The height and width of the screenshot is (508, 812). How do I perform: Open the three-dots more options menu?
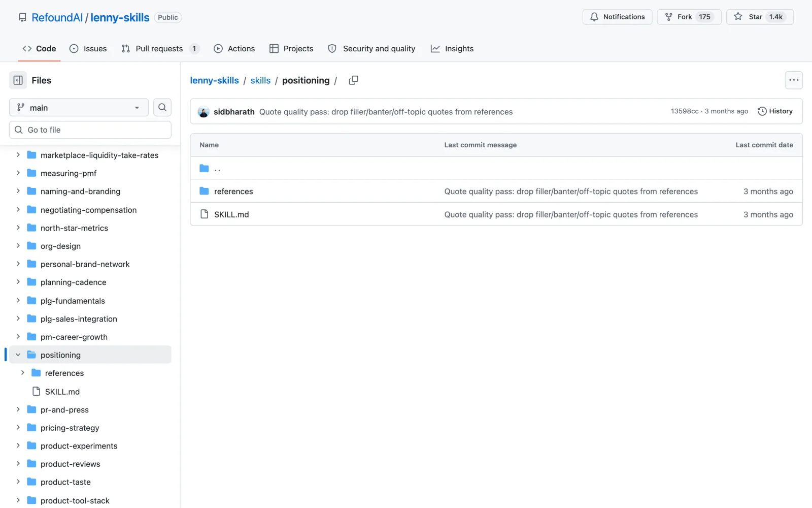(x=794, y=80)
